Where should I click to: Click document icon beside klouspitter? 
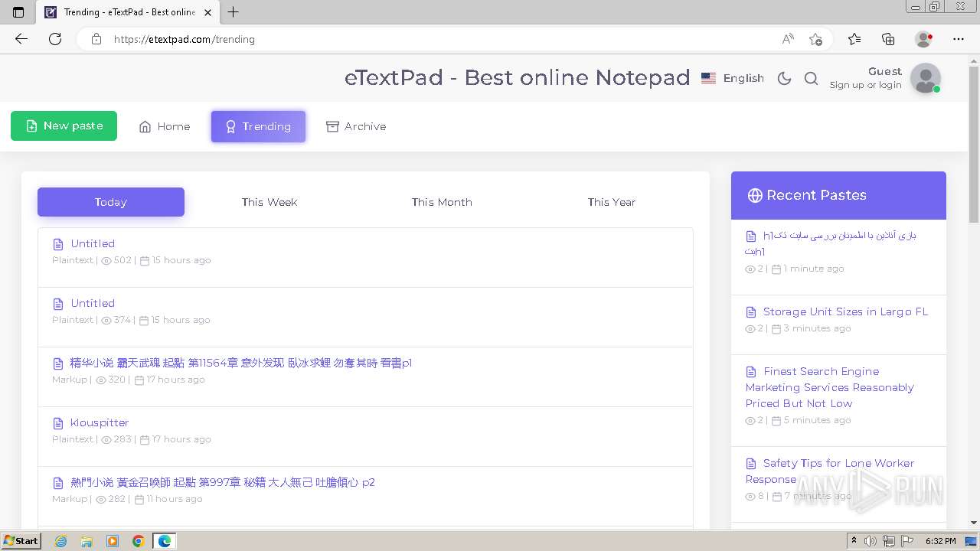click(x=58, y=423)
